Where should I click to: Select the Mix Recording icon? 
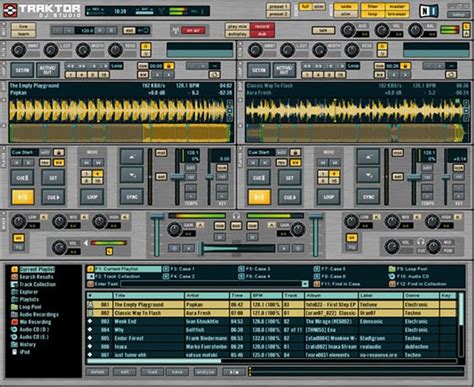pos(14,322)
